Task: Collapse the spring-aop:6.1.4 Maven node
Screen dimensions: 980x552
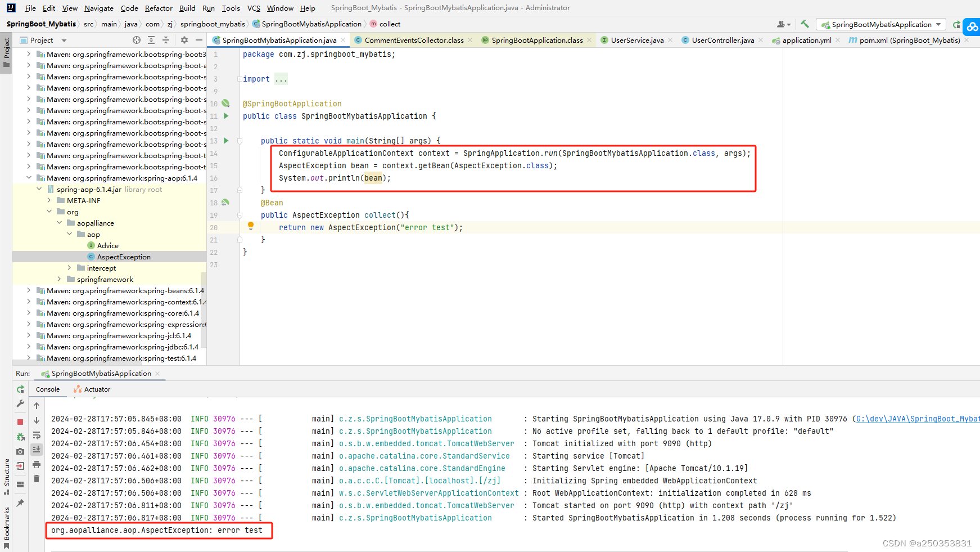Action: (x=29, y=178)
